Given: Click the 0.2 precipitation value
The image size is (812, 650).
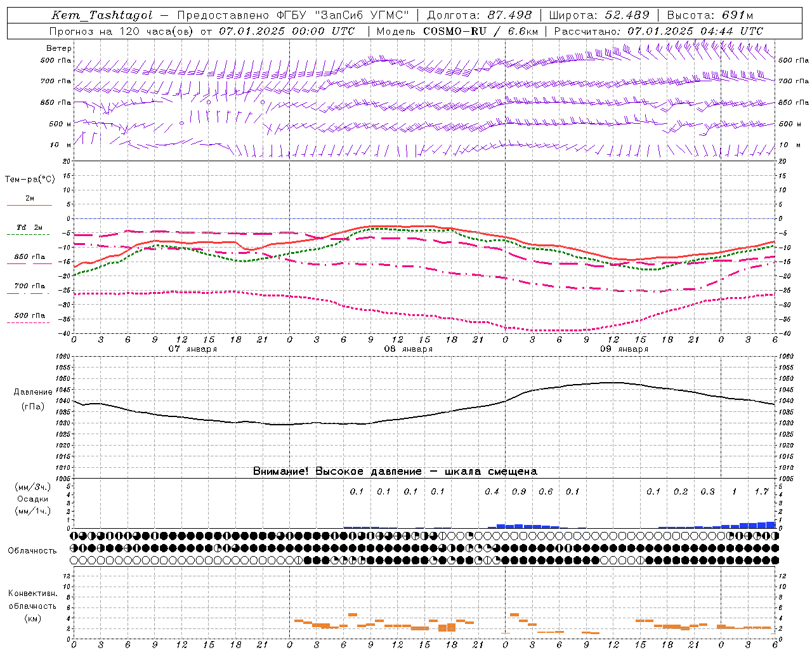Looking at the screenshot, I should click(681, 492).
